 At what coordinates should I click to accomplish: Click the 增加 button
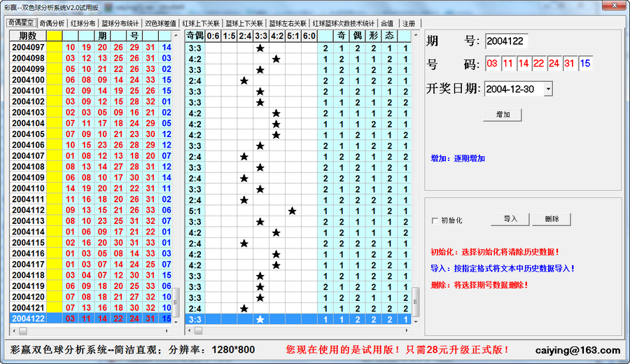[503, 115]
